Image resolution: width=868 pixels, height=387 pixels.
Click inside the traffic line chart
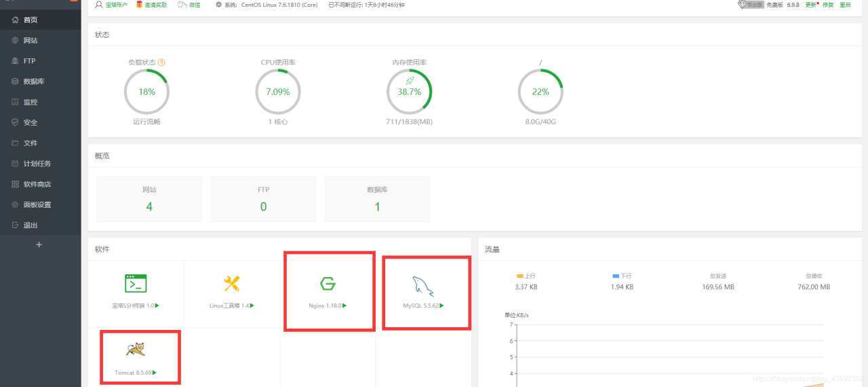pyautogui.click(x=670, y=354)
